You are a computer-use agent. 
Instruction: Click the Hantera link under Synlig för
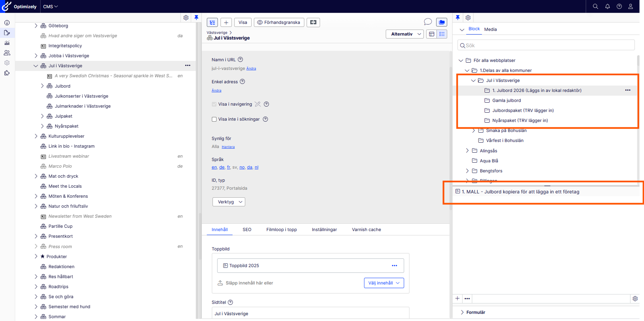click(228, 147)
